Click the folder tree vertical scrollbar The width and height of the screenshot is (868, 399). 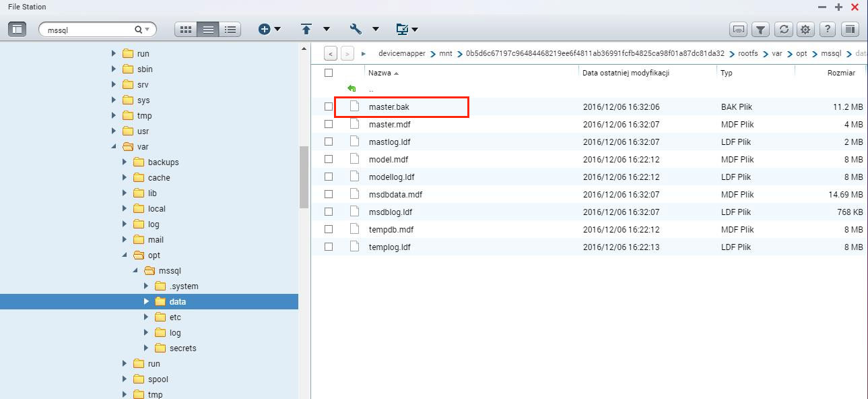304,177
